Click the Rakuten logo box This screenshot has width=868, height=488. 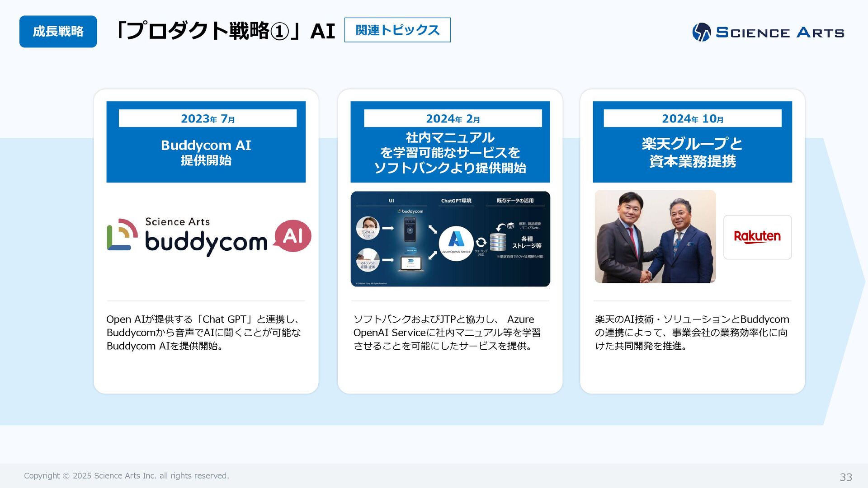coord(757,237)
